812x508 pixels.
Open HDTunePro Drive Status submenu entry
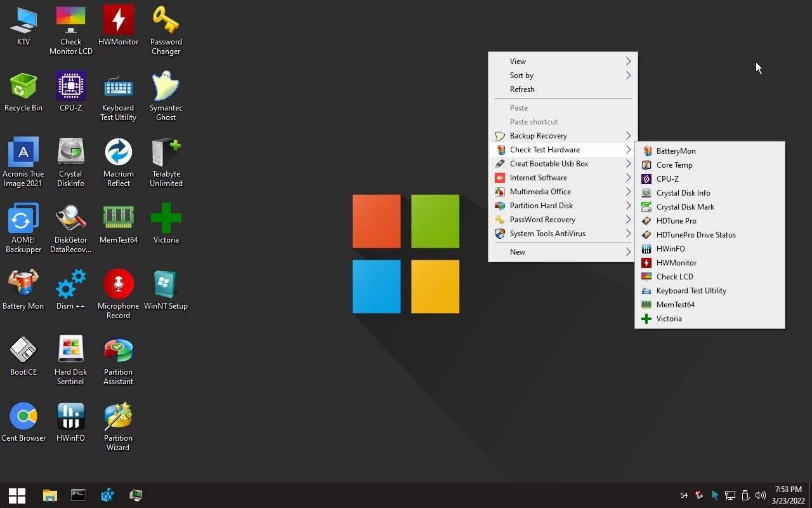point(710,235)
